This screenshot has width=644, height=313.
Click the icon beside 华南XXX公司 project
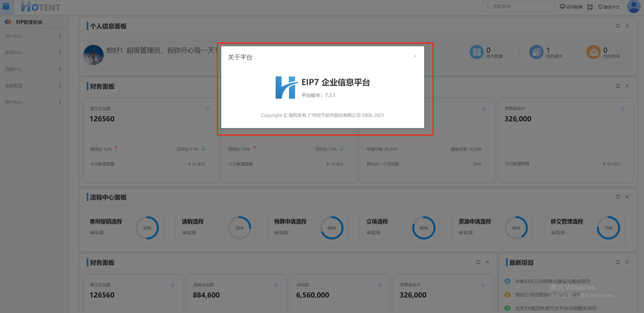click(x=507, y=281)
